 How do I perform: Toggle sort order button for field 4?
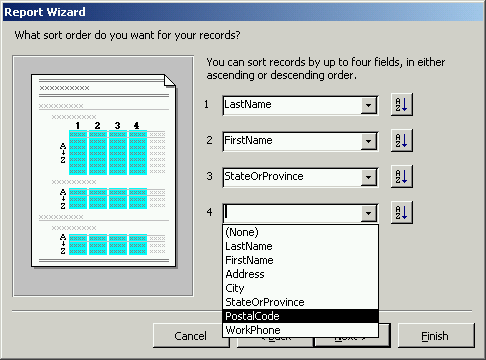(402, 213)
